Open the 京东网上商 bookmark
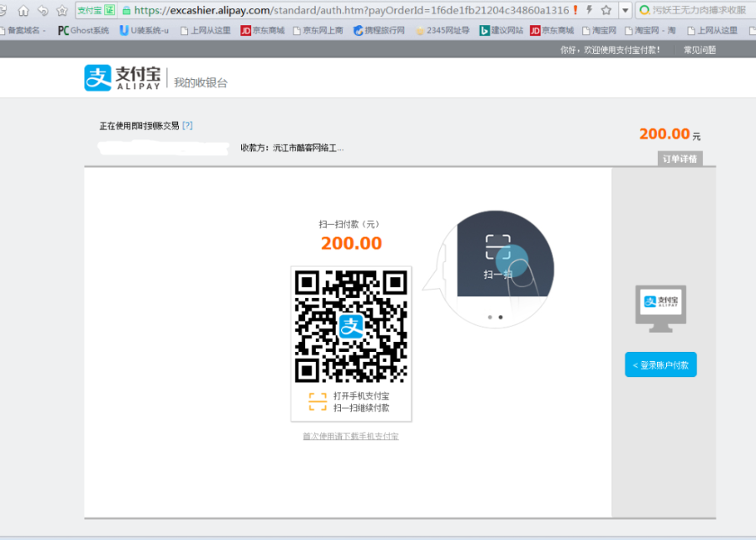This screenshot has width=756, height=540. tap(318, 30)
